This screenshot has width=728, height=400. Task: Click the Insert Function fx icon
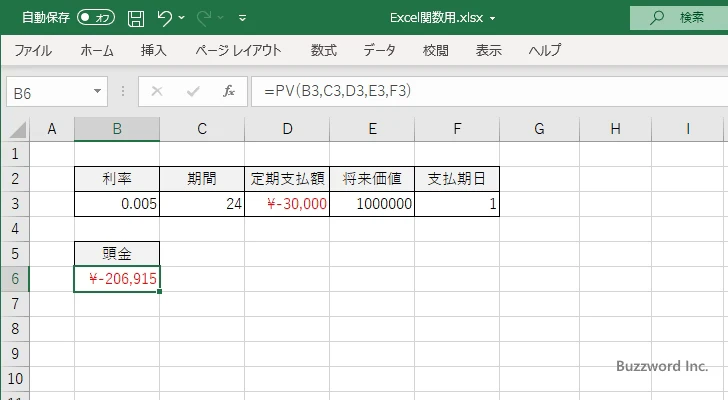pos(228,91)
